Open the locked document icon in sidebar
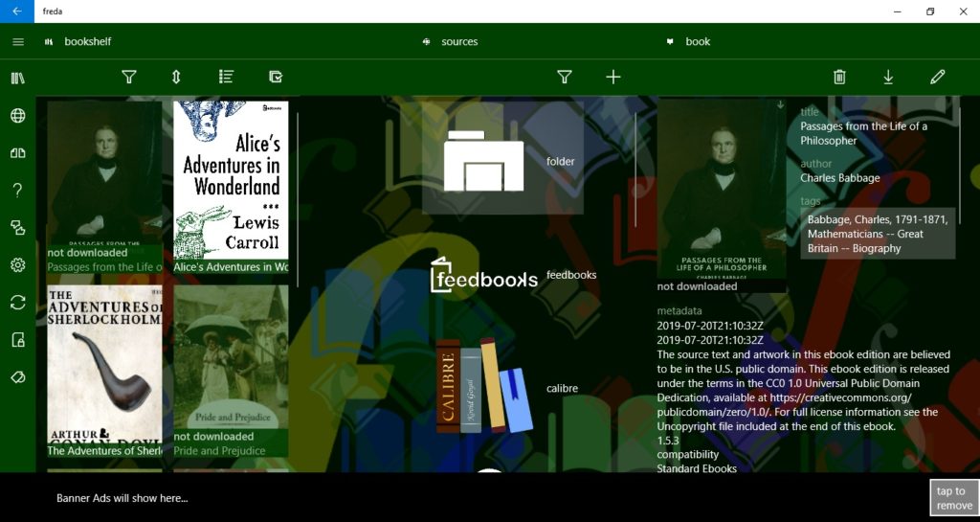The height and width of the screenshot is (522, 980). coord(18,340)
